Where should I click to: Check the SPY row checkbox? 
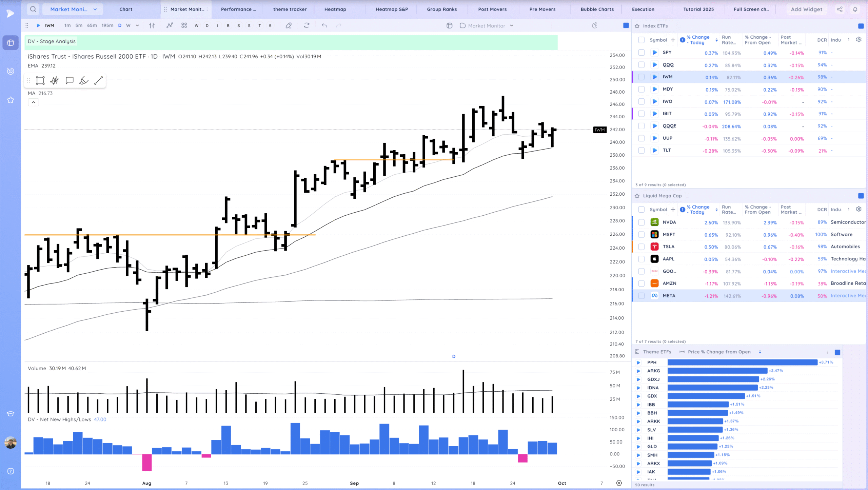[641, 53]
